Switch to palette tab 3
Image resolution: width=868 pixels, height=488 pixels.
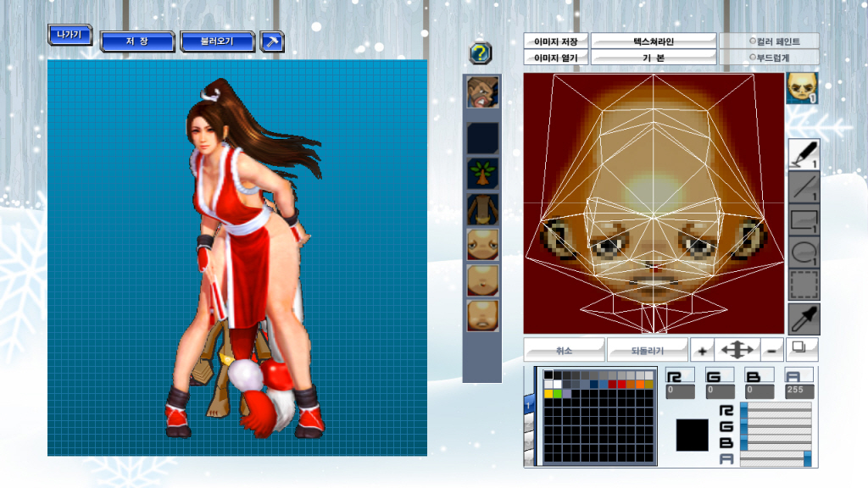pos(529,441)
